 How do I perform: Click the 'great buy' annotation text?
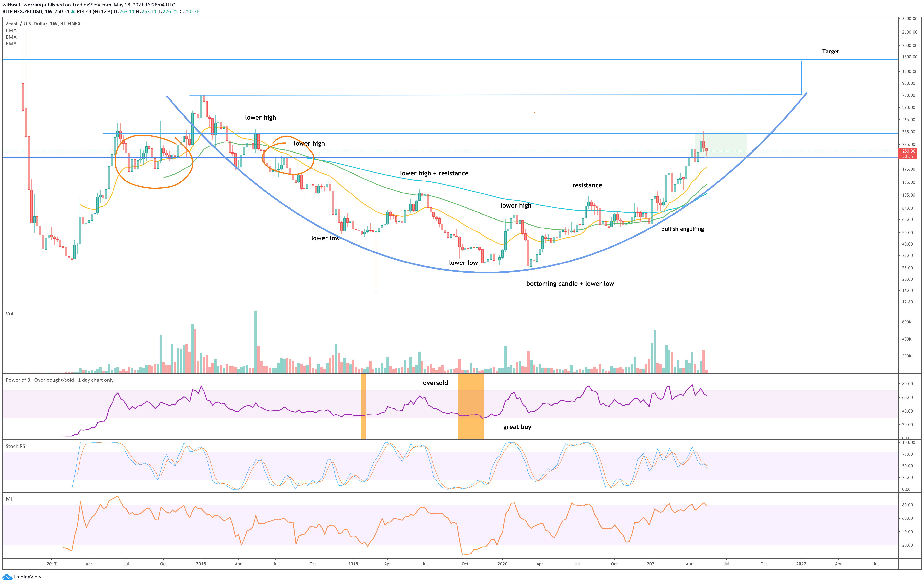click(x=517, y=427)
